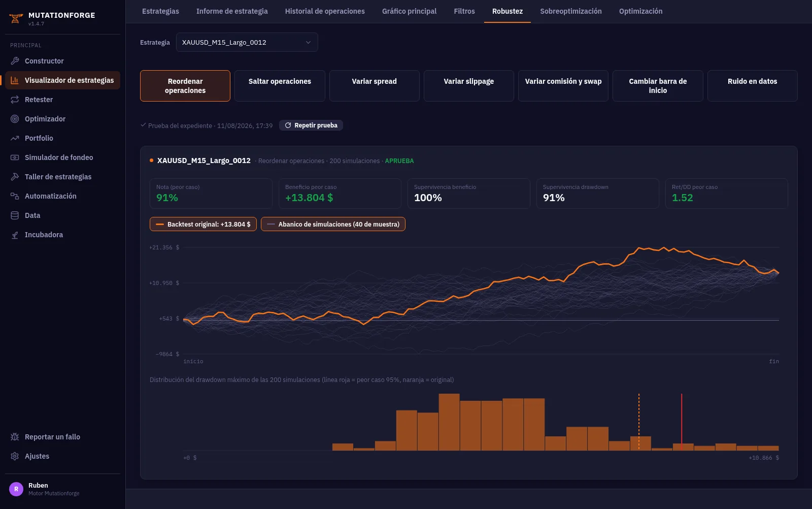Open the Optimización tab

(640, 11)
